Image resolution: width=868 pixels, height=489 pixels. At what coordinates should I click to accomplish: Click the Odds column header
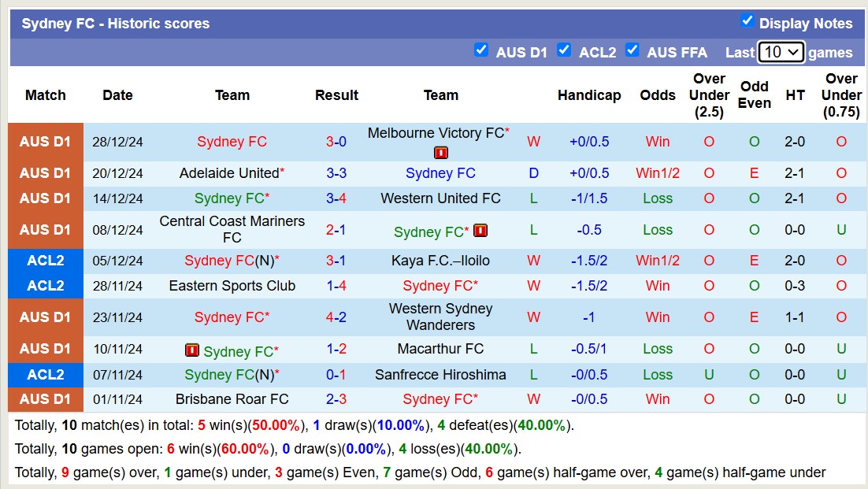click(658, 95)
